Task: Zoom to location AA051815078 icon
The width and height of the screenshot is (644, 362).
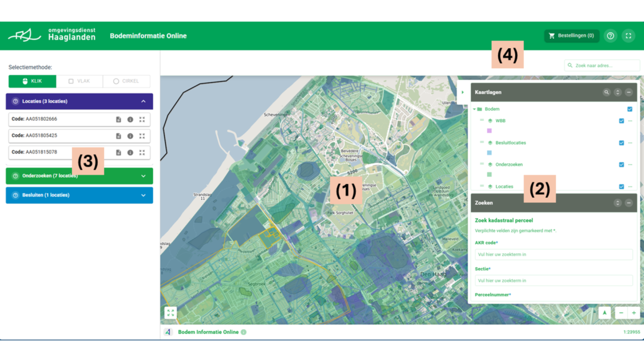Action: [142, 152]
